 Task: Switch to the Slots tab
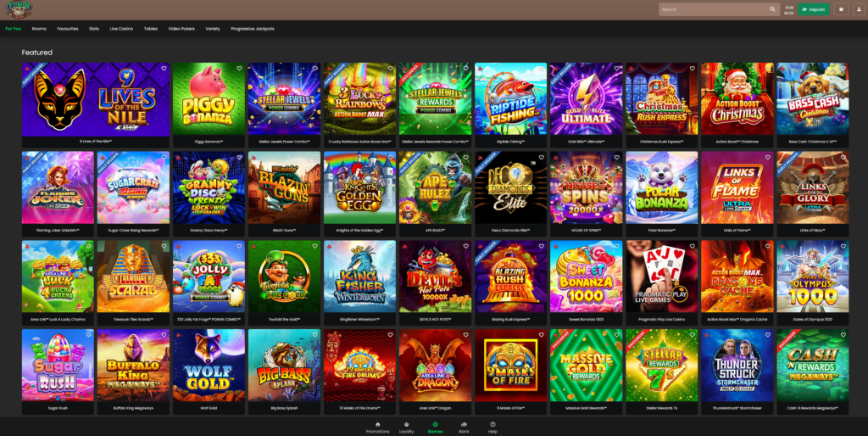pyautogui.click(x=94, y=29)
